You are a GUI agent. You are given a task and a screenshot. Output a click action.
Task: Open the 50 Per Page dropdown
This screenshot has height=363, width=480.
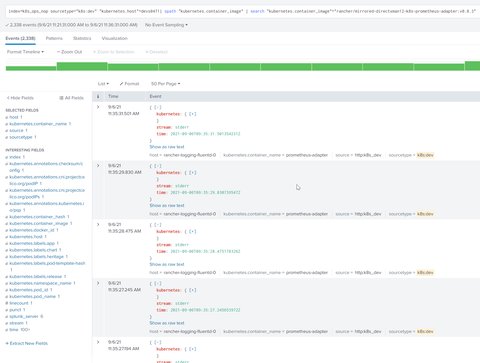coord(165,84)
